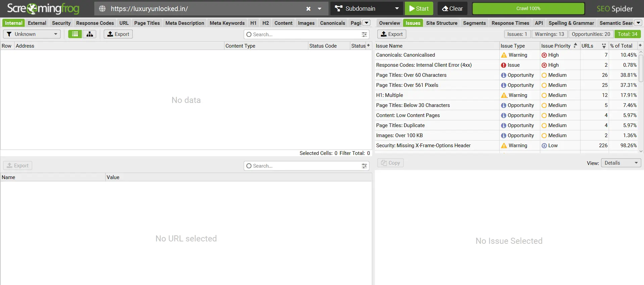This screenshot has width=644, height=285.
Task: Open the View Details dropdown
Action: [621, 163]
